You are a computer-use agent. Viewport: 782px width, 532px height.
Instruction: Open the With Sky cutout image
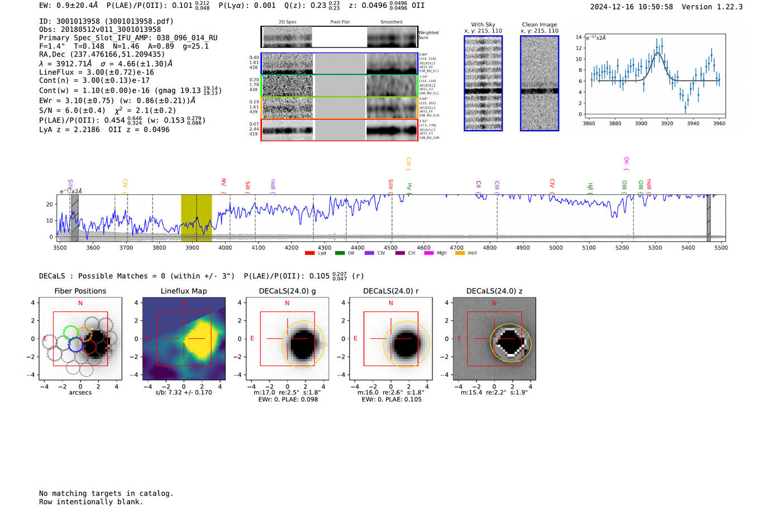tap(483, 83)
